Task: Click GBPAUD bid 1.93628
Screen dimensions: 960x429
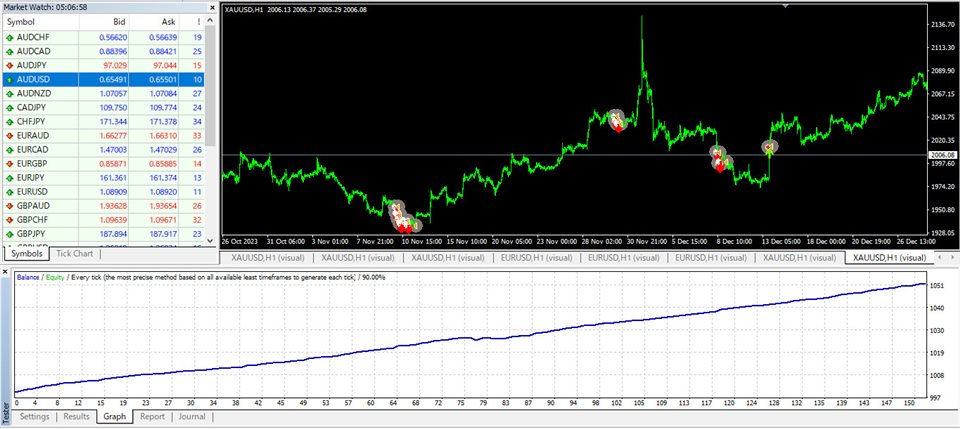Action: point(112,206)
